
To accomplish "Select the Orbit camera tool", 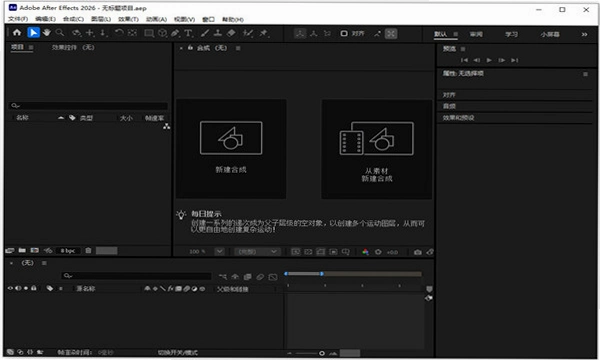I will 77,33.
